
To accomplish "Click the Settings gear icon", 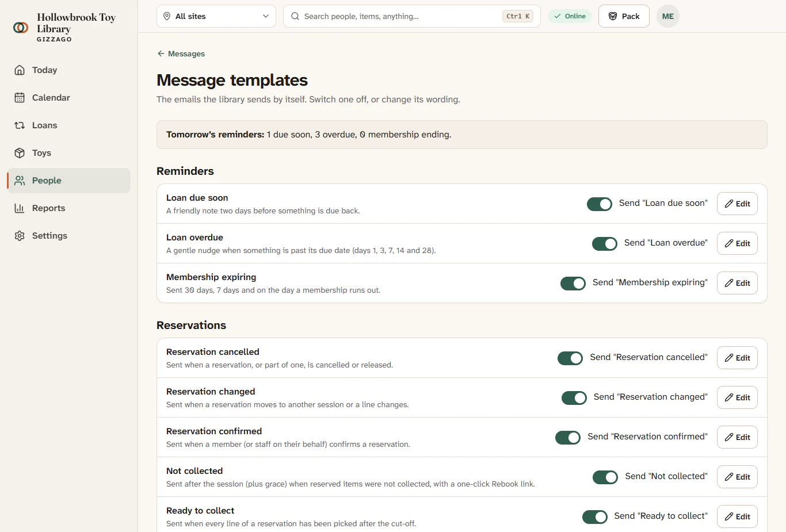I will point(20,236).
